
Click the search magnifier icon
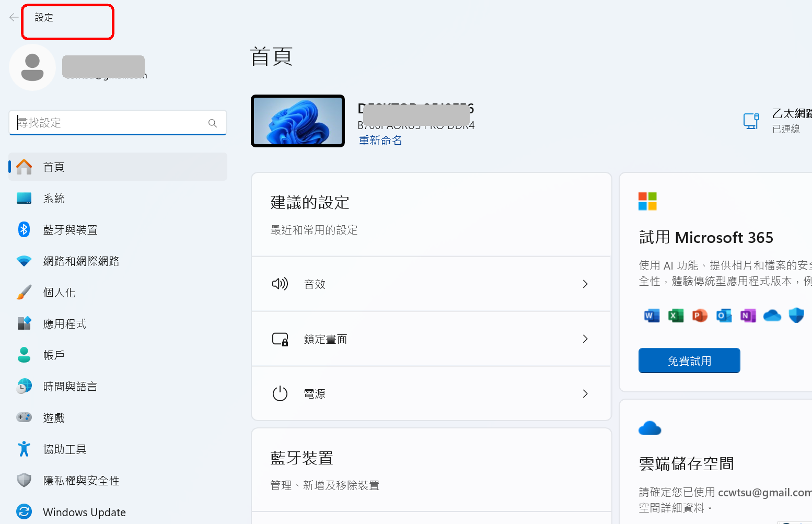[x=212, y=123]
